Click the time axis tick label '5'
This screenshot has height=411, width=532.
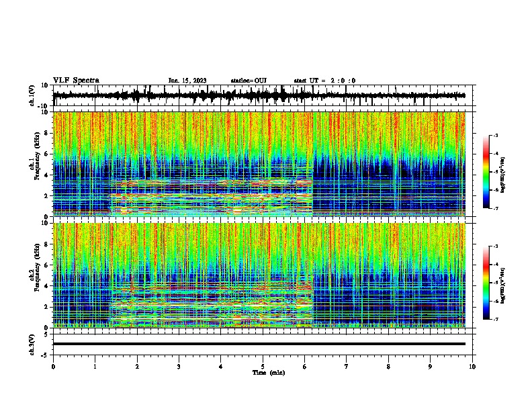[263, 367]
